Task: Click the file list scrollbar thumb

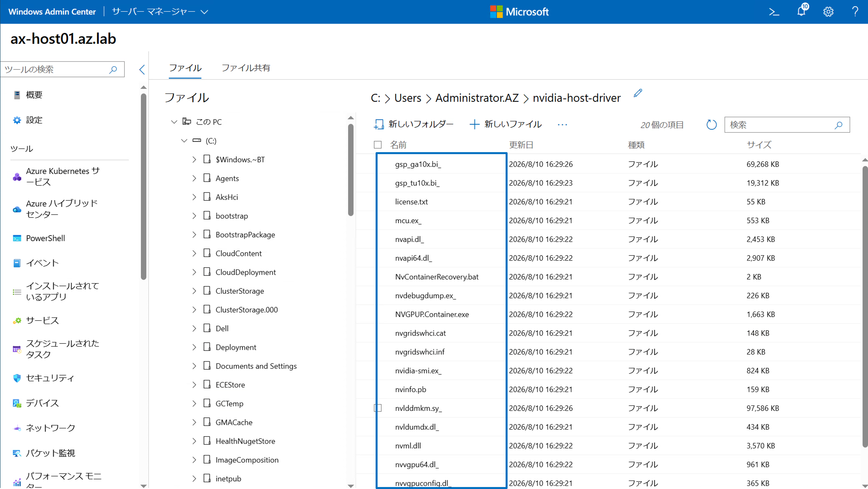Action: coord(865,307)
